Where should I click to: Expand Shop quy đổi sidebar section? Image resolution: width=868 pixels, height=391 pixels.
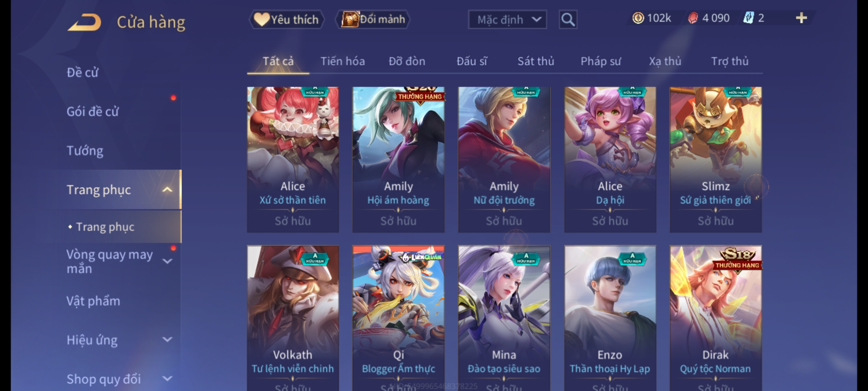point(167,379)
